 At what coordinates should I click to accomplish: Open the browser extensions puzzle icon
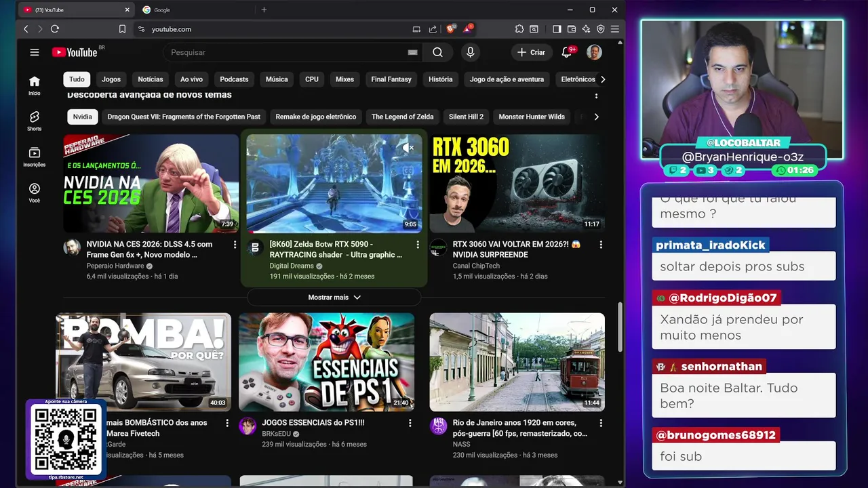tap(519, 29)
